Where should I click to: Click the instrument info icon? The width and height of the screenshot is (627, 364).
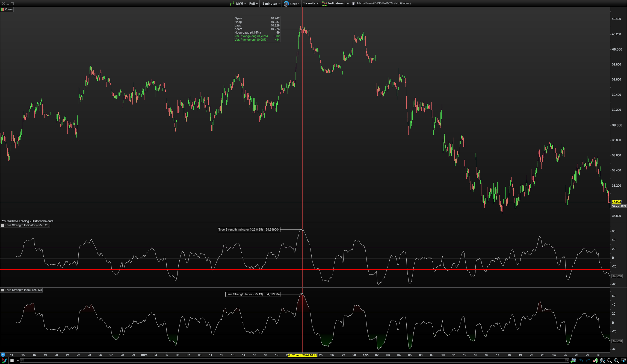tap(354, 4)
